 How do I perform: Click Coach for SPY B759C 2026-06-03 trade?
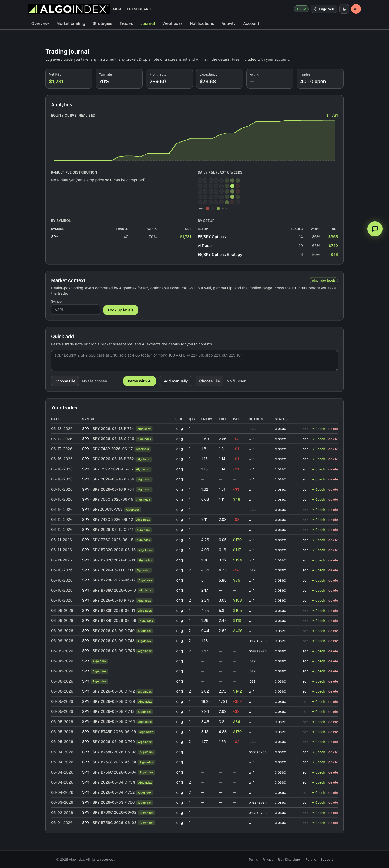coord(318,823)
